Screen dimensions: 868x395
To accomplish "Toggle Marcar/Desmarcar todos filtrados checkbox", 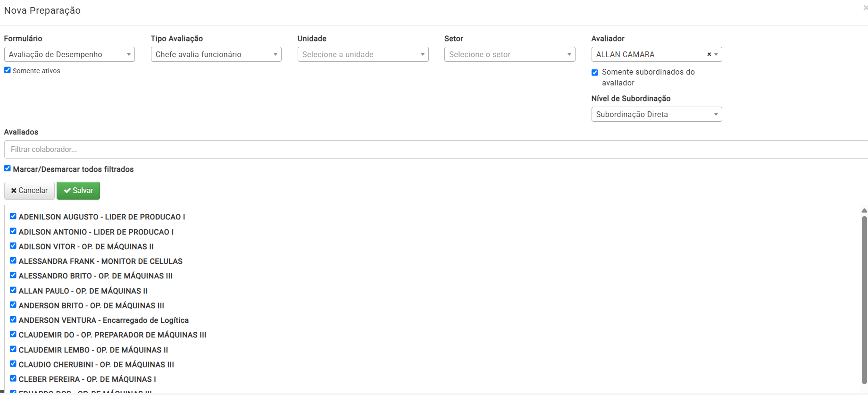I will tap(8, 168).
